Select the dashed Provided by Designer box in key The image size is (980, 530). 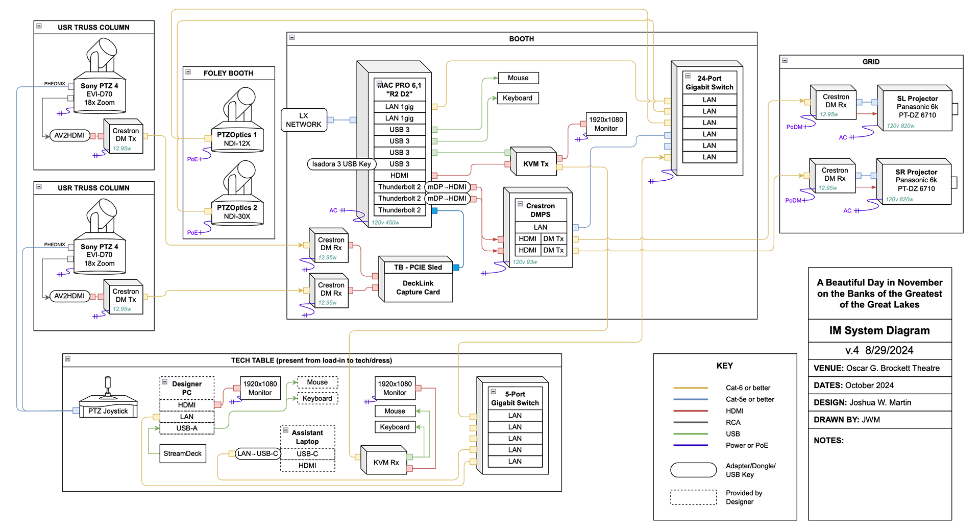(693, 497)
